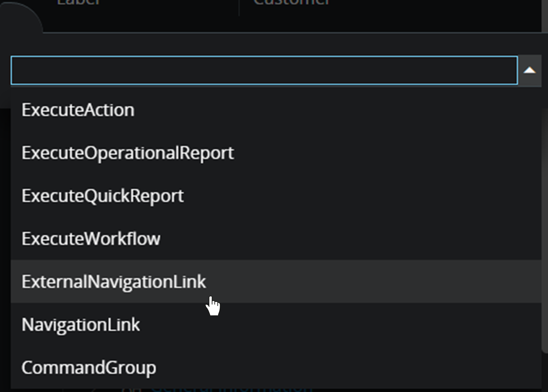
Task: Pick ExecuteQuickReport in the dropdown
Action: [103, 196]
